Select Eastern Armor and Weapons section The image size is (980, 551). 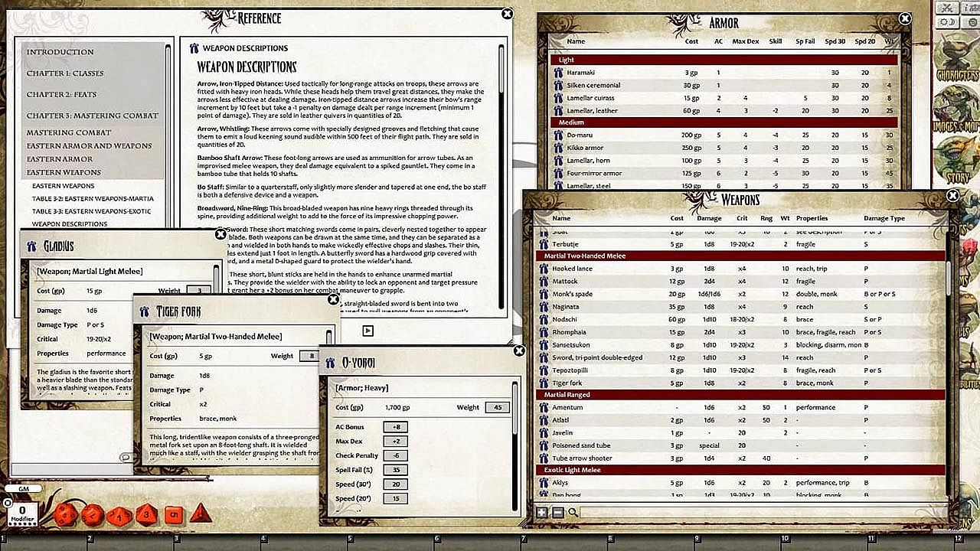(89, 145)
